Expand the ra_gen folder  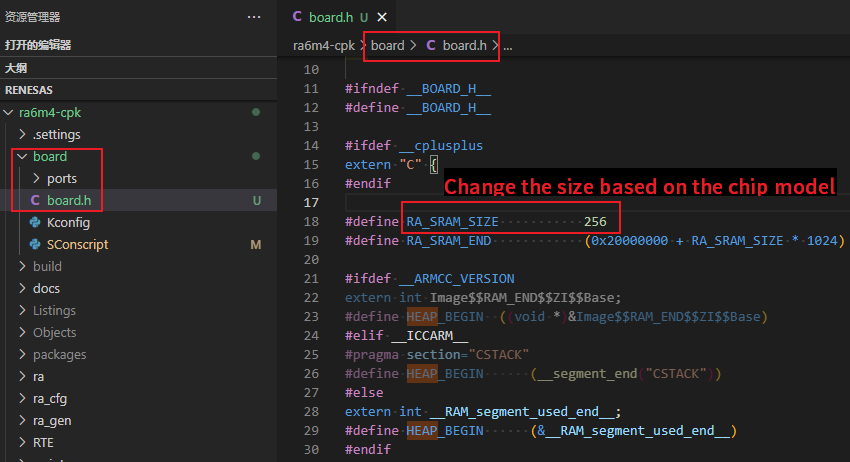coord(24,420)
